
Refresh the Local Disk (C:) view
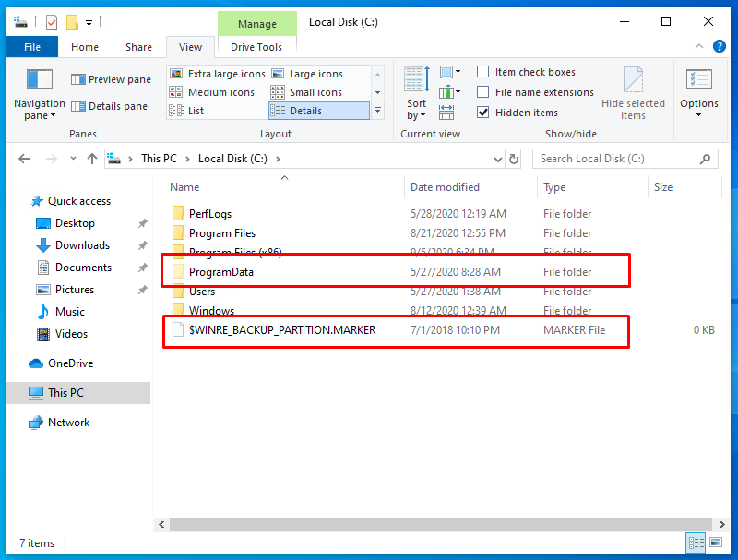pos(514,159)
